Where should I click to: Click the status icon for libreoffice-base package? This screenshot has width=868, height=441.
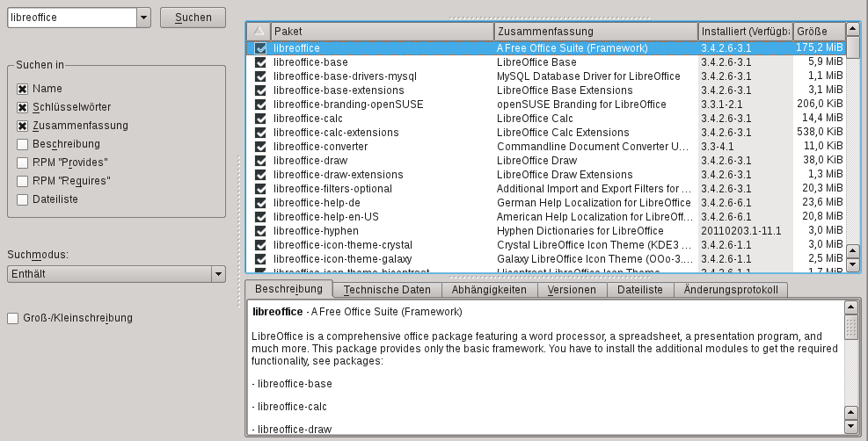[260, 62]
